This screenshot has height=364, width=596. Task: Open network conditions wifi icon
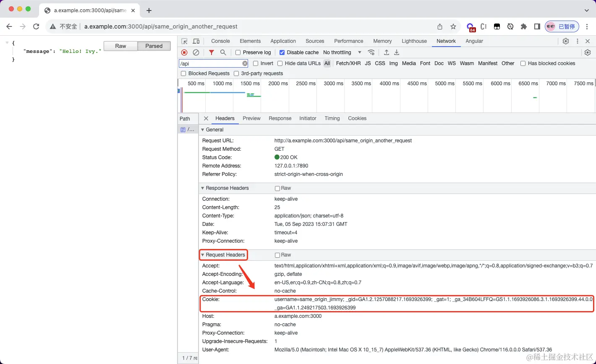371,52
